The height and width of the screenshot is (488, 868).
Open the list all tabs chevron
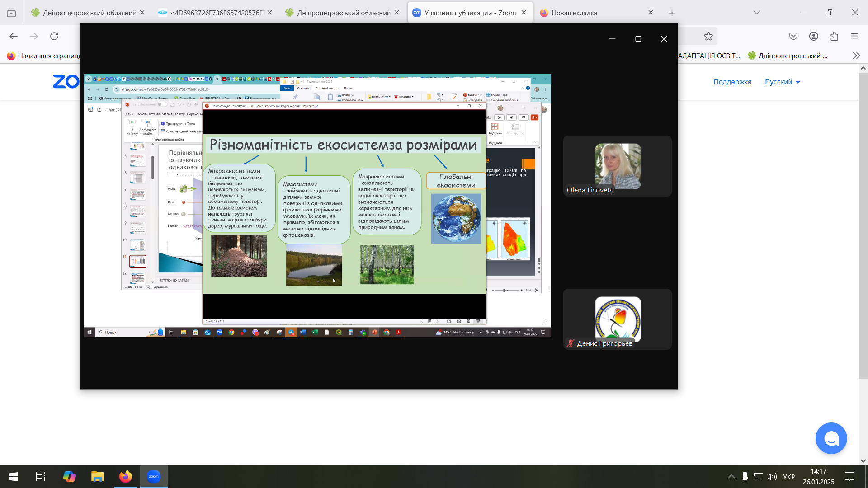(757, 13)
